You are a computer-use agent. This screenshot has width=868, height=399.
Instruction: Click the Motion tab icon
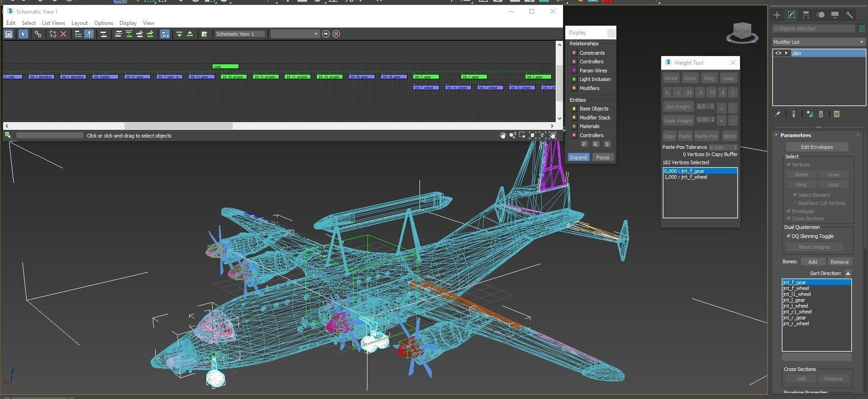pos(820,15)
